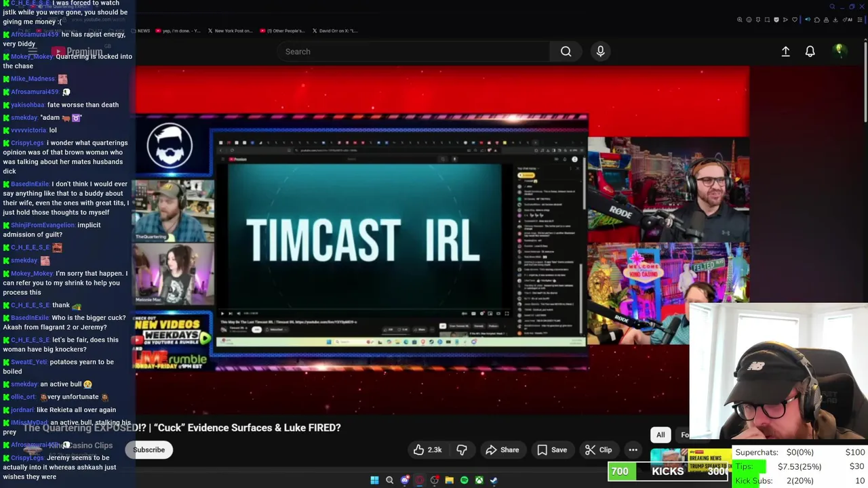The width and height of the screenshot is (868, 488).
Task: Open the three-dot more actions menu
Action: [633, 450]
